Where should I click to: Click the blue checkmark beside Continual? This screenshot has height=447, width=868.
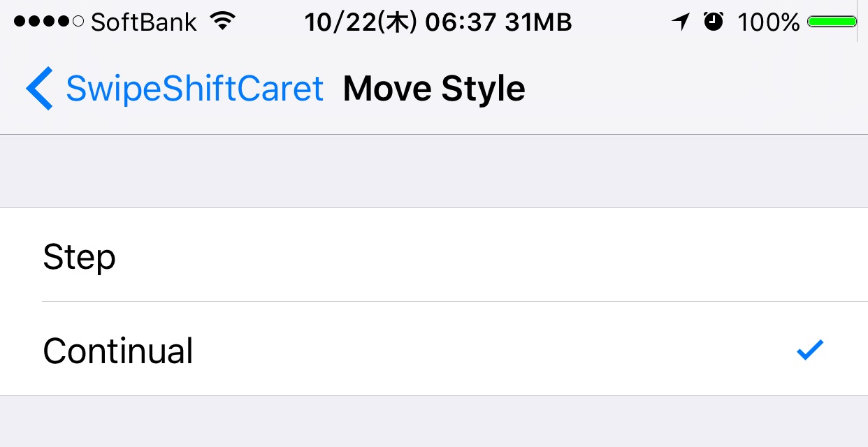click(x=810, y=350)
